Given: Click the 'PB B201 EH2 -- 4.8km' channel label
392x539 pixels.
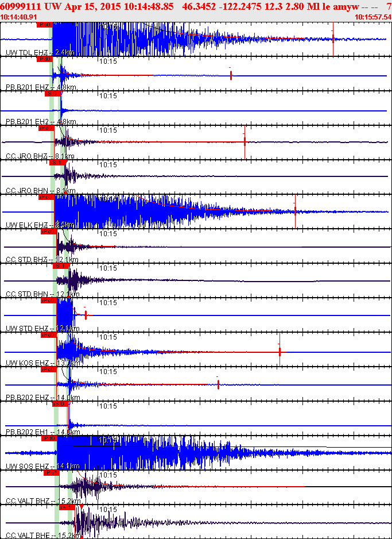Looking at the screenshot, I should coord(41,122).
